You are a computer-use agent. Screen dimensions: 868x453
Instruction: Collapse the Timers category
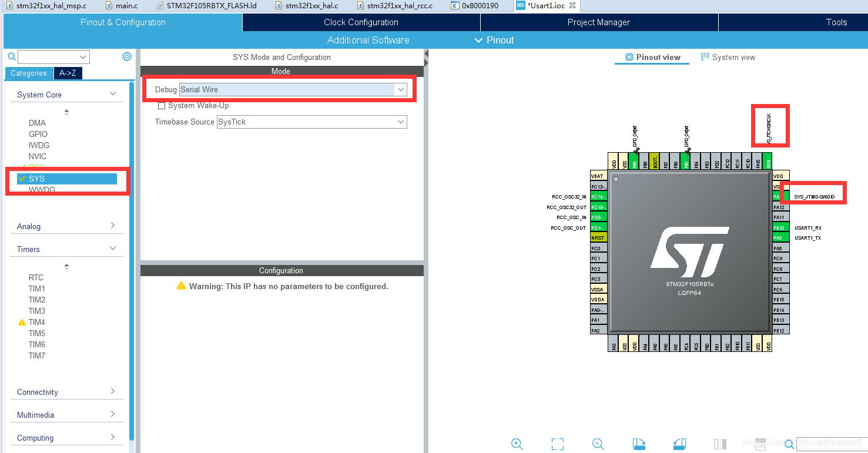[x=113, y=249]
